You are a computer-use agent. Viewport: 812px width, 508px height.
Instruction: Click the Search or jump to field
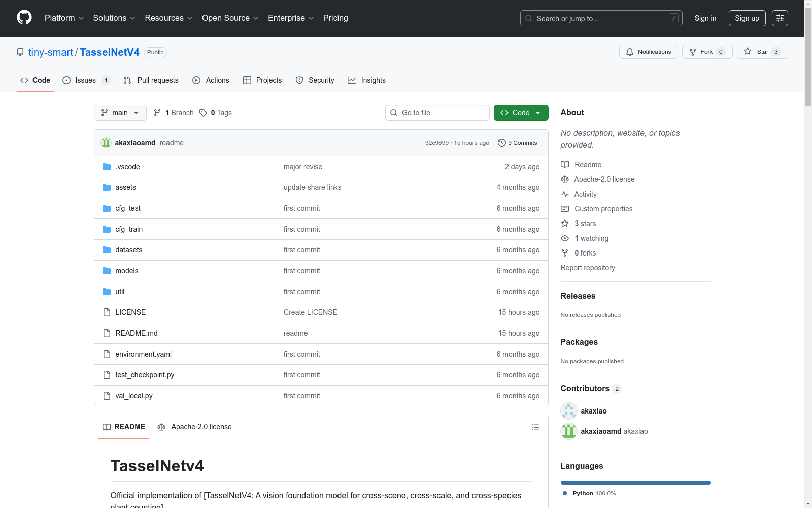tap(601, 18)
